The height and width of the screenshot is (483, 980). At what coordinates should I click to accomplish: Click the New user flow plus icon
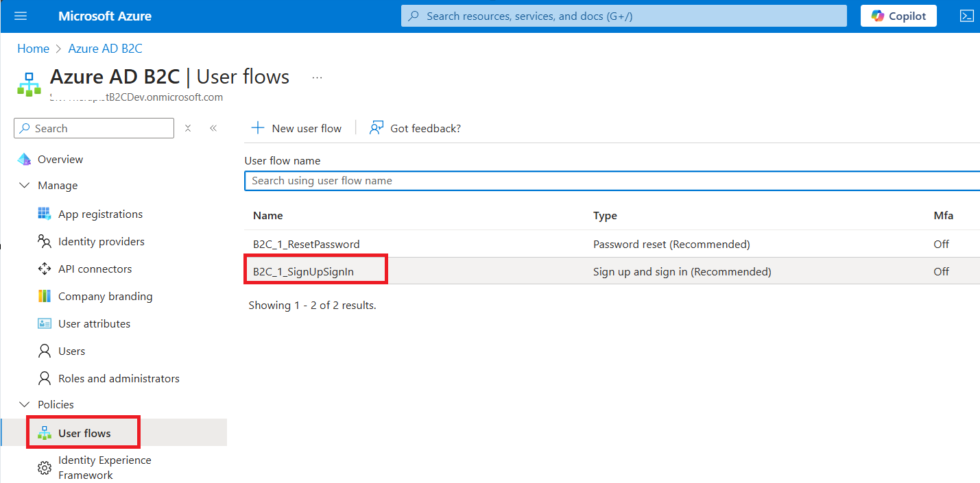[258, 128]
